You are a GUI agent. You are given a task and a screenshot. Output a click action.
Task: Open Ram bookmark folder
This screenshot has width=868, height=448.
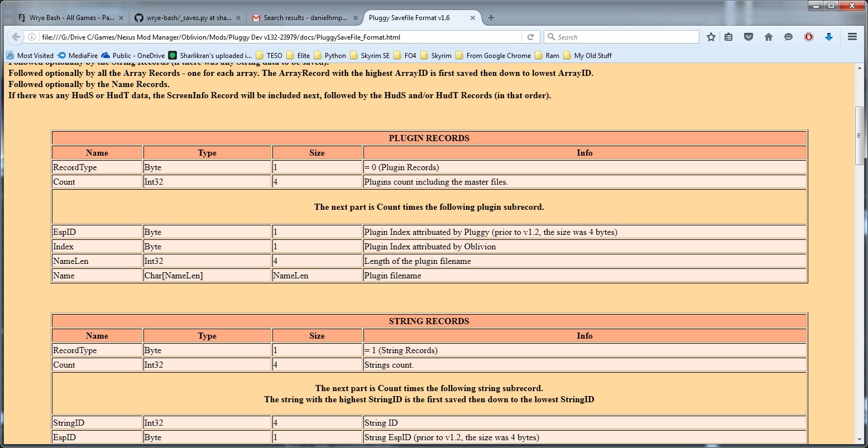pos(547,55)
